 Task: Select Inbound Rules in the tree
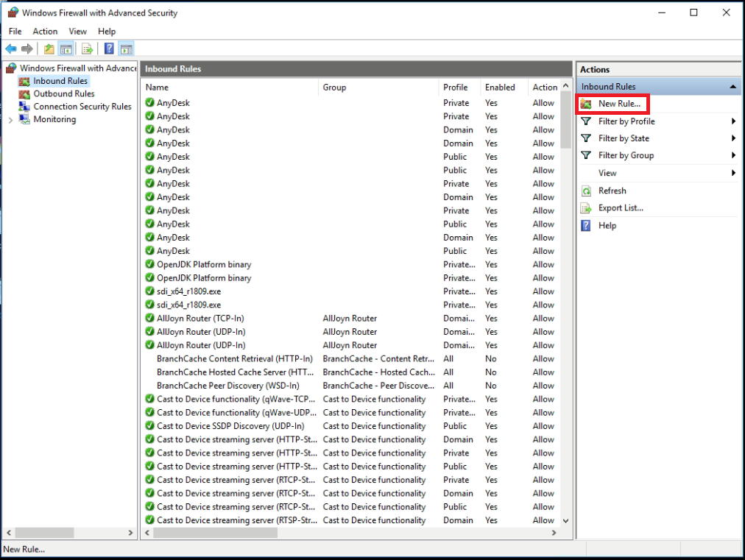point(60,81)
